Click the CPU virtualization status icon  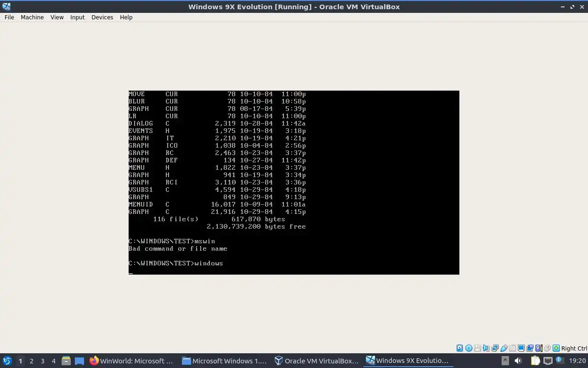click(539, 348)
